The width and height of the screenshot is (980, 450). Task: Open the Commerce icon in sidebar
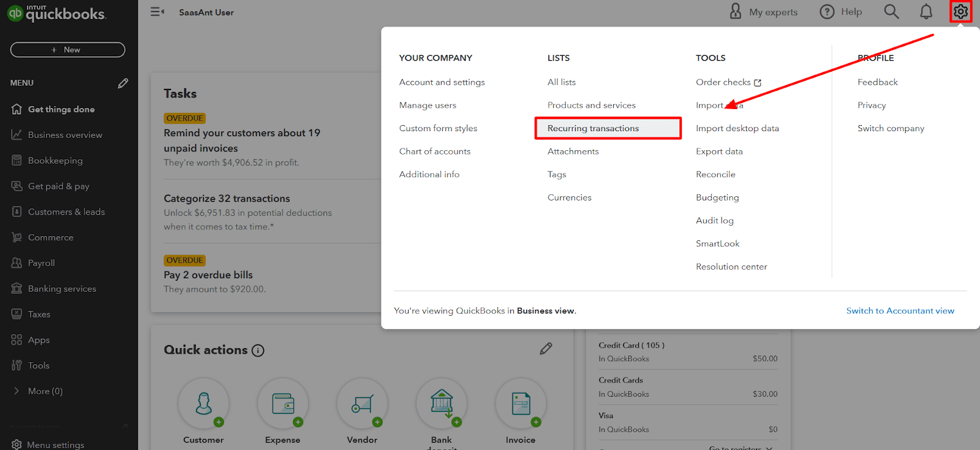(17, 237)
